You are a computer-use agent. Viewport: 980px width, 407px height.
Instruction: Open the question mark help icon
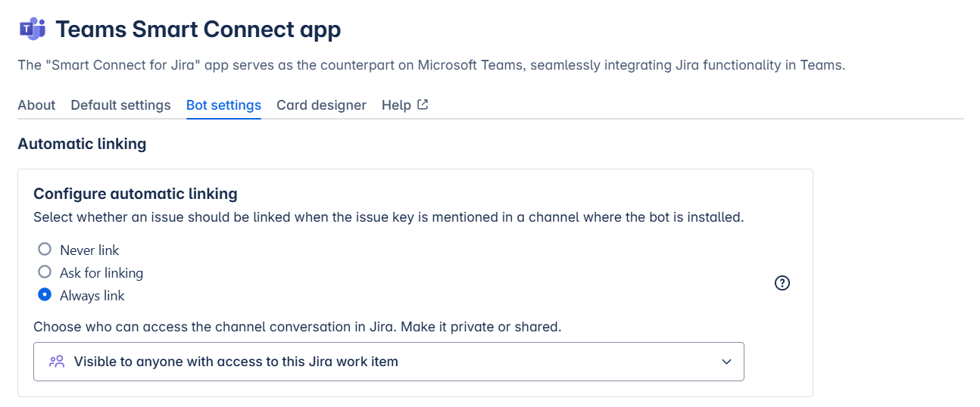pos(782,283)
